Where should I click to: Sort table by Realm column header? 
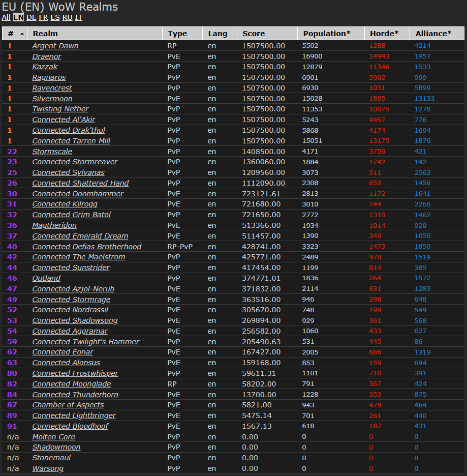tap(95, 34)
